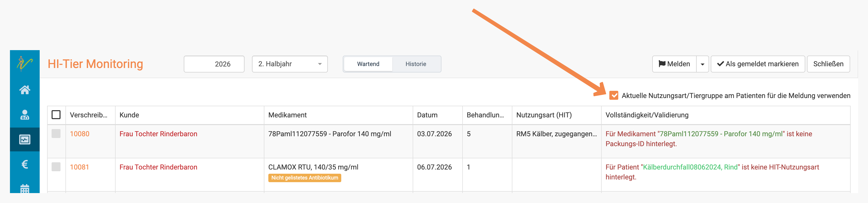Open the Euro billing sidebar icon

coord(25,164)
